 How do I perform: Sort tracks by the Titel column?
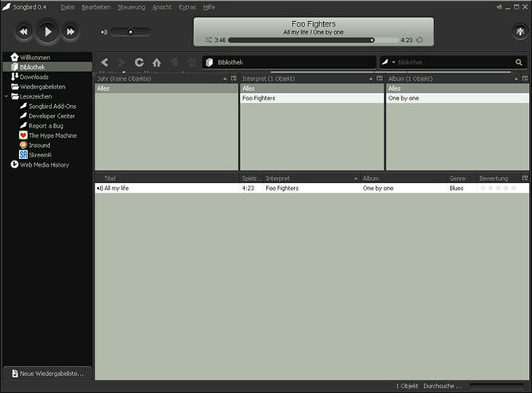(167, 178)
